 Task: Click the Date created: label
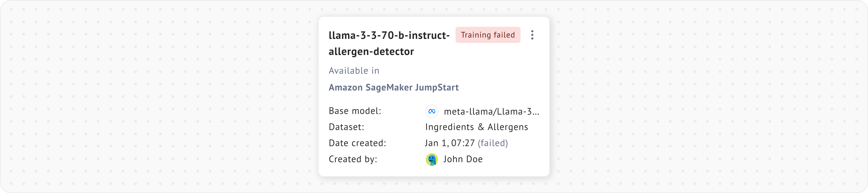[357, 143]
